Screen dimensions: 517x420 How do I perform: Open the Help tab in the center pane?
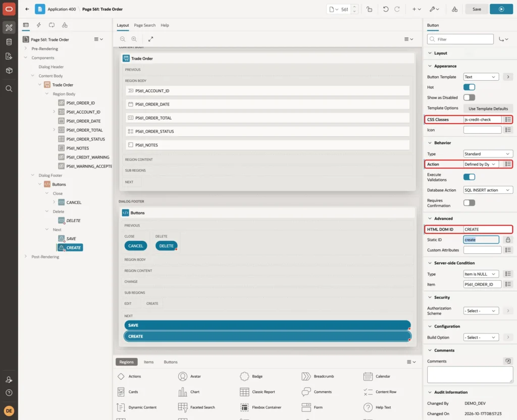tap(165, 25)
